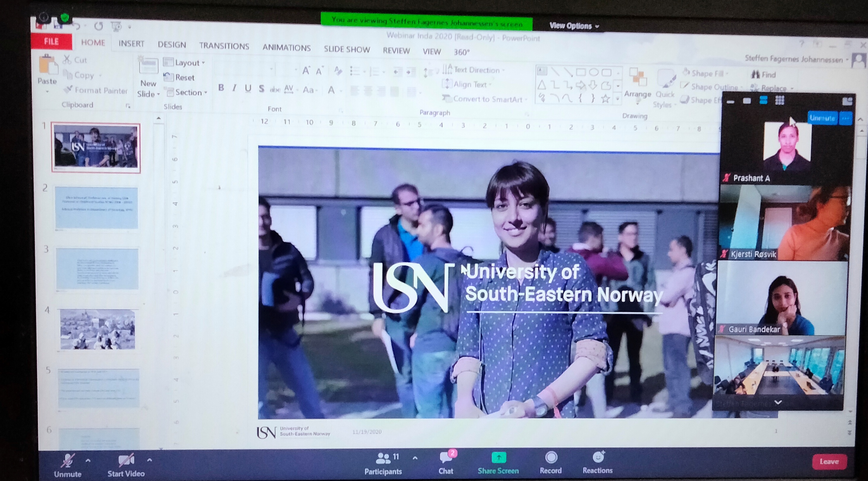Toggle Strikethrough abc formatting
This screenshot has width=868, height=481.
(x=275, y=89)
